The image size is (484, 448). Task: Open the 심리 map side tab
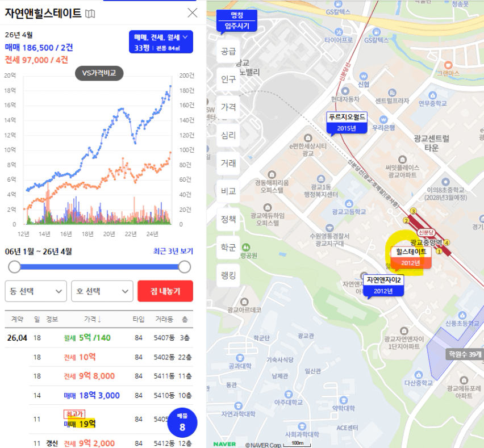point(228,135)
